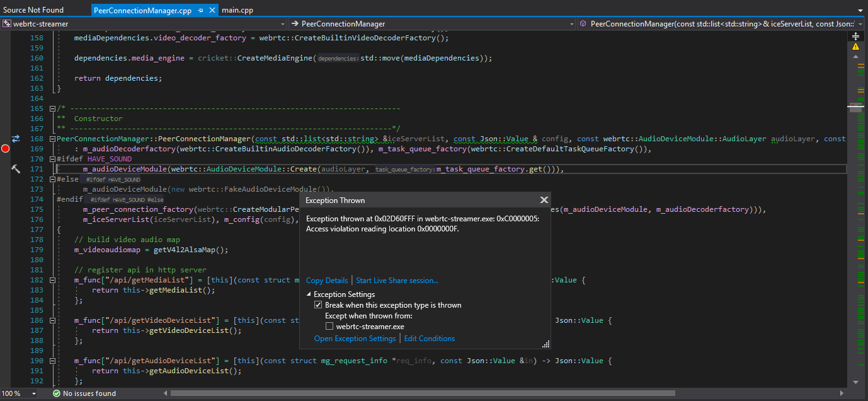Collapse the code fold at line 170
Viewport: 868px width, 401px height.
pyautogui.click(x=53, y=159)
